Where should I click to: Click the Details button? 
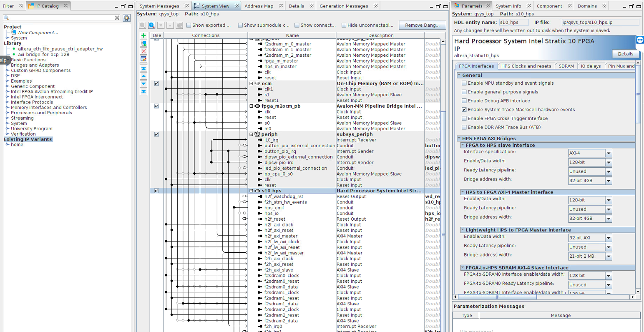point(625,54)
